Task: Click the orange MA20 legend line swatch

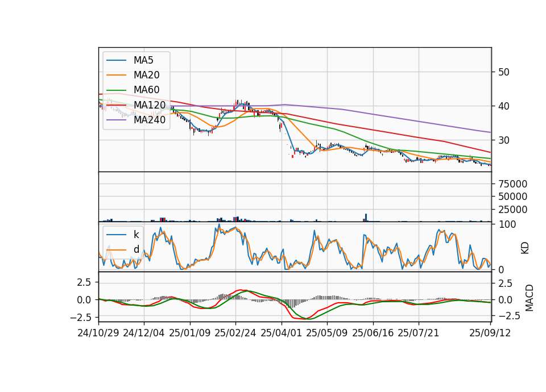Action: [116, 75]
